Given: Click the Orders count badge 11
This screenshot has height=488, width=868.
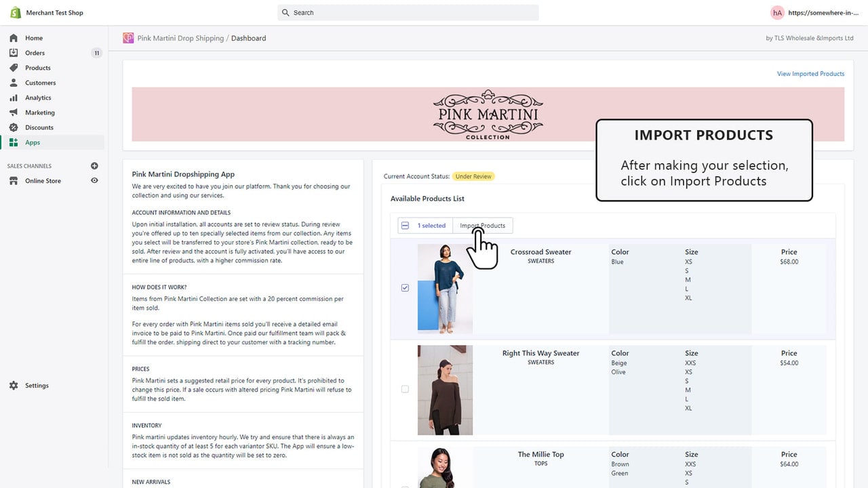Looking at the screenshot, I should tap(96, 53).
